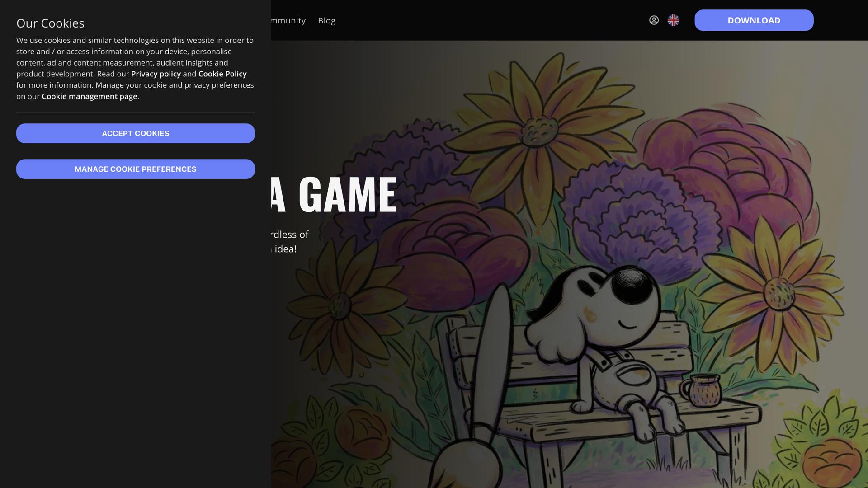Visit the Cookie management page
The image size is (868, 488).
(89, 96)
